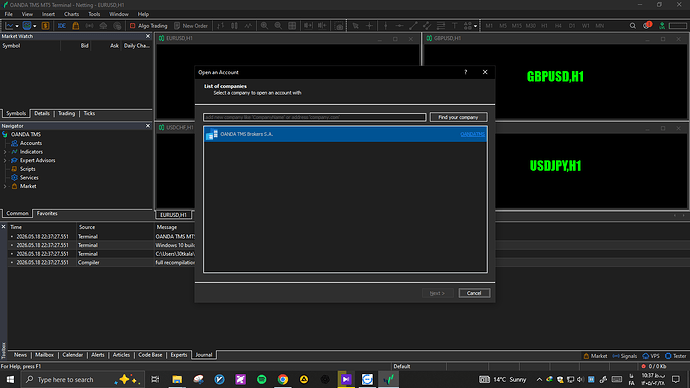Open Windows Start menu
690x388 pixels.
point(10,379)
